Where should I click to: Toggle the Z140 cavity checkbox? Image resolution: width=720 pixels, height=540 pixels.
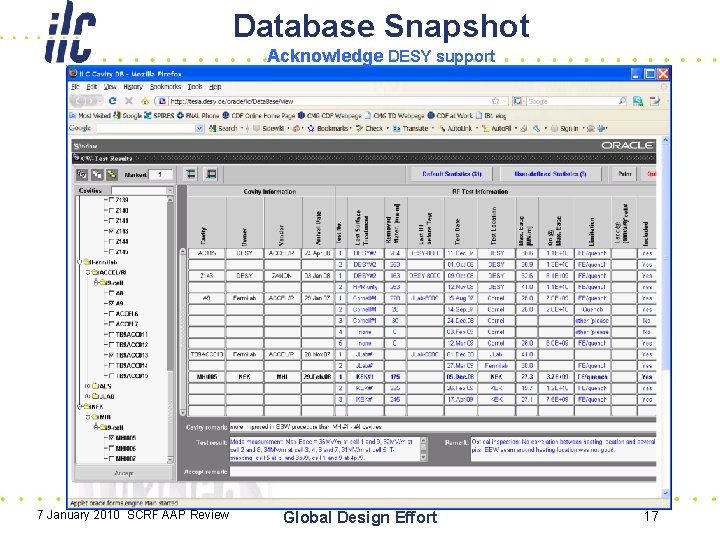point(111,210)
